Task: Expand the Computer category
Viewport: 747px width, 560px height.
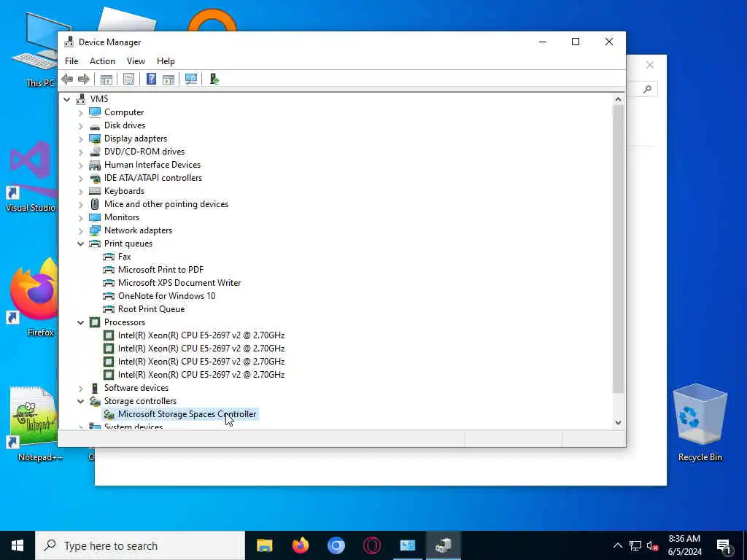Action: tap(80, 113)
